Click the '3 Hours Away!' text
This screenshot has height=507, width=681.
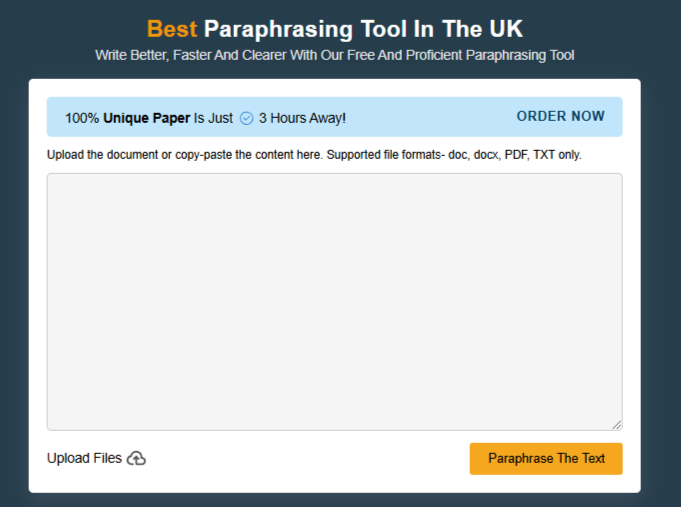pos(302,118)
